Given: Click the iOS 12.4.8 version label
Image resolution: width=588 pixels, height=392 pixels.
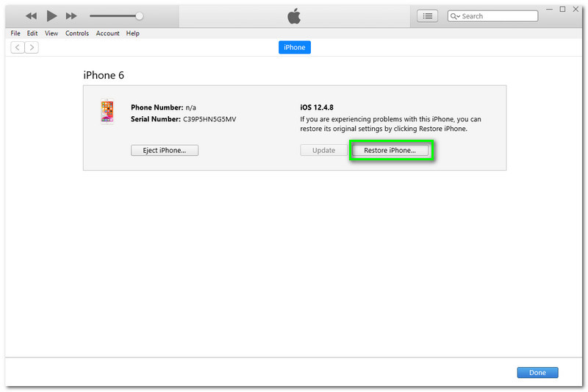Looking at the screenshot, I should click(x=317, y=107).
